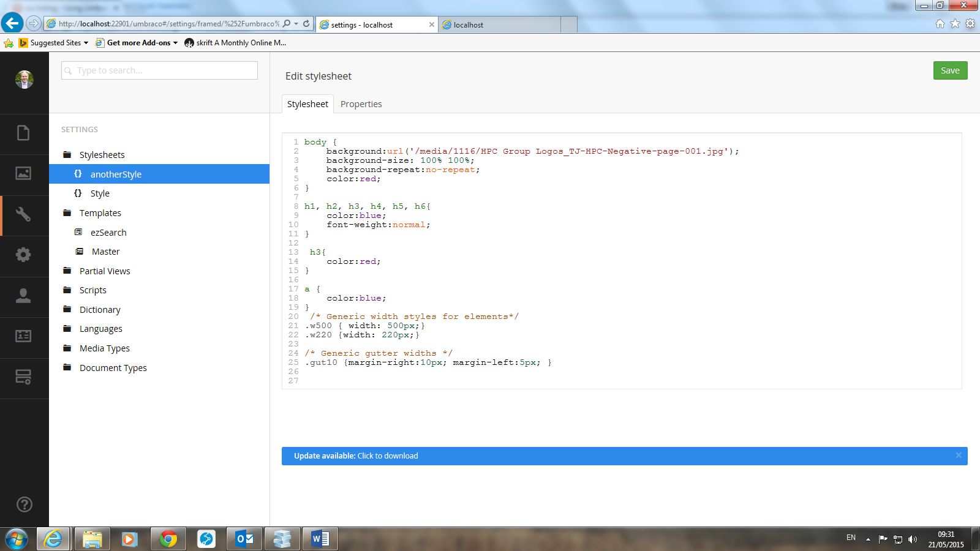
Task: Close the settings - localhost browser tab
Action: [x=432, y=24]
